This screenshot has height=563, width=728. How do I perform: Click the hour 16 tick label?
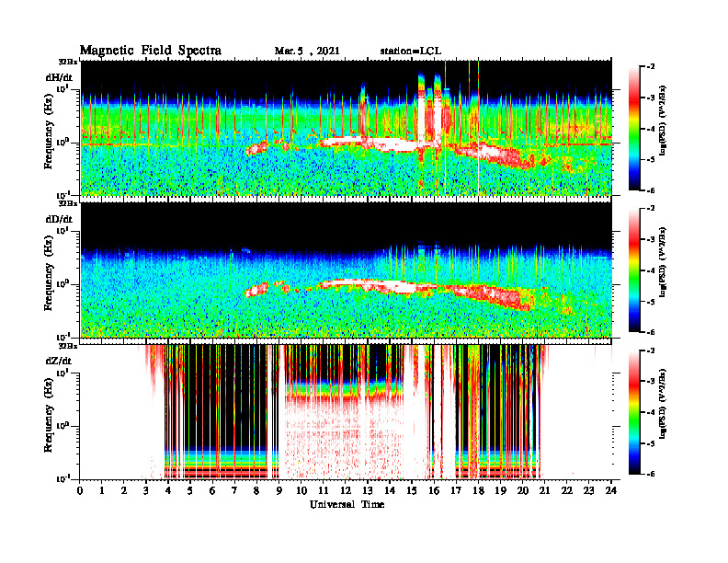(x=434, y=490)
